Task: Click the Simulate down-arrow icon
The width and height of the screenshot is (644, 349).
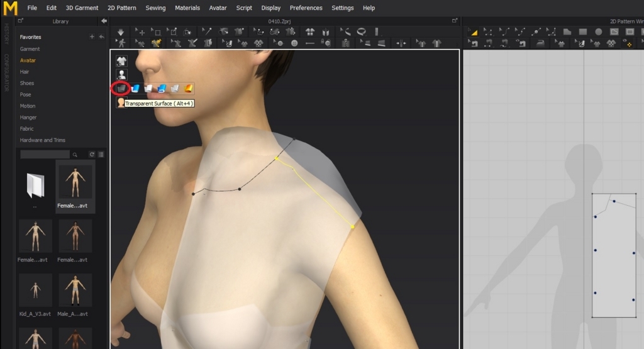Action: (x=120, y=32)
